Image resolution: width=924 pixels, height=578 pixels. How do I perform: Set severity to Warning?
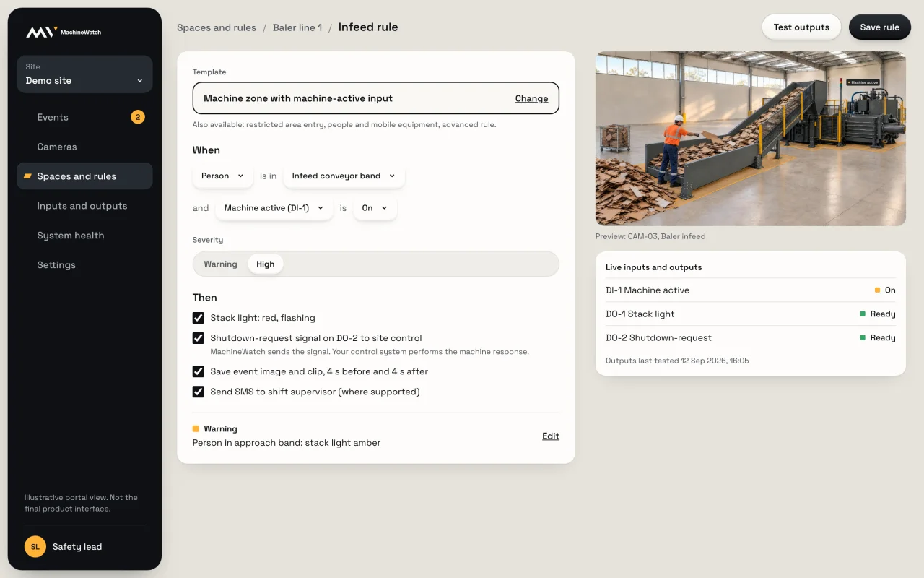[x=220, y=264]
